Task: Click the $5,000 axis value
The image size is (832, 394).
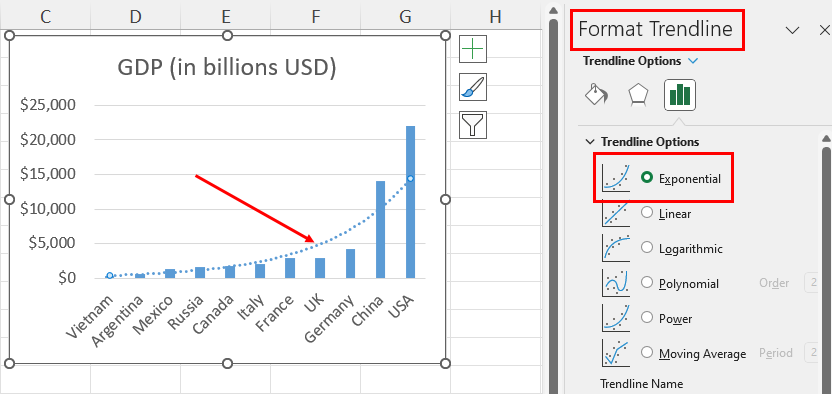Action: click(x=52, y=243)
